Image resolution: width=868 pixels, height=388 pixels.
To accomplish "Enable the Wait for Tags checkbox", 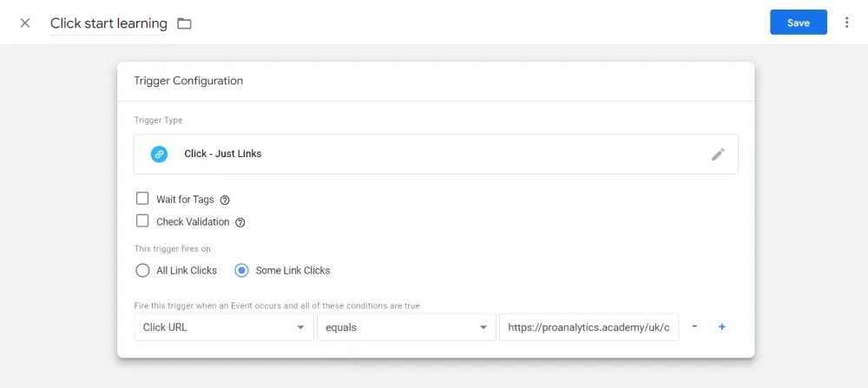I will (x=143, y=199).
